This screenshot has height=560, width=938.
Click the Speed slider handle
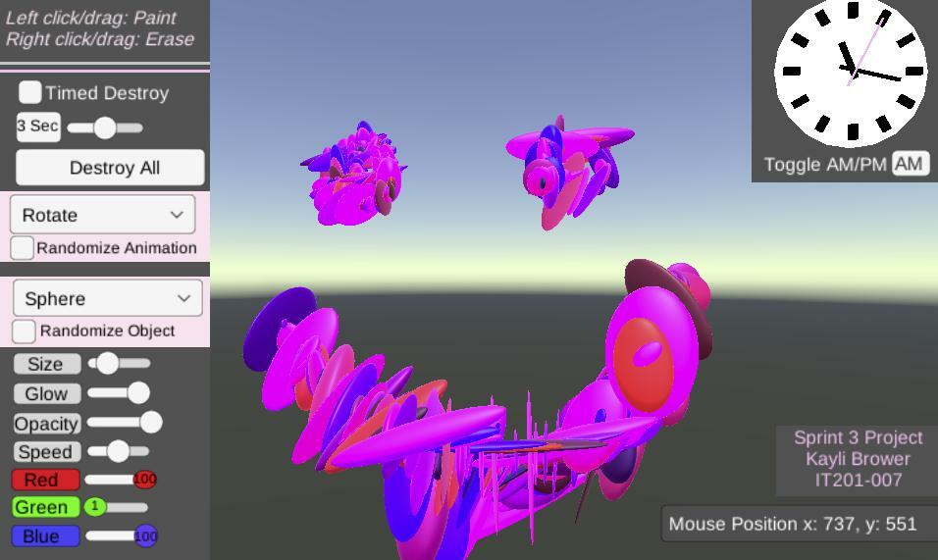coord(119,451)
